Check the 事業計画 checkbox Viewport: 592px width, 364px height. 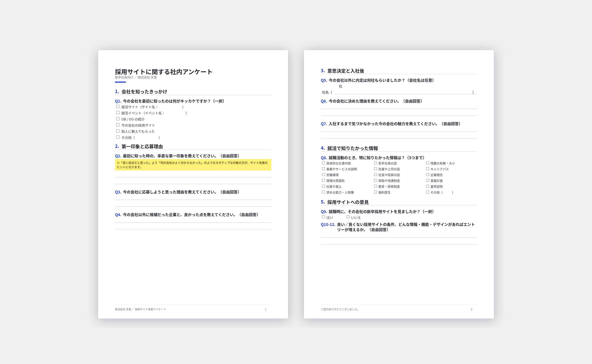click(x=428, y=180)
